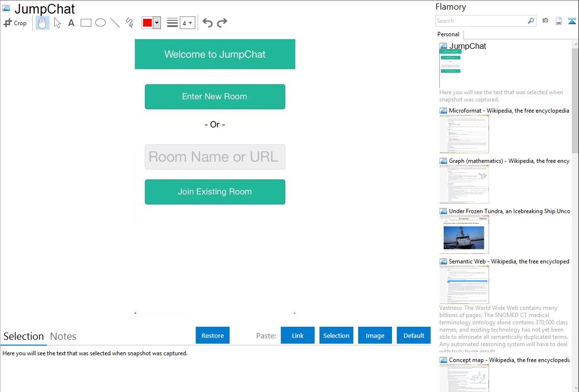This screenshot has width=579, height=392.
Task: Click the scroll-down arrow of snapshot list
Action: click(575, 388)
